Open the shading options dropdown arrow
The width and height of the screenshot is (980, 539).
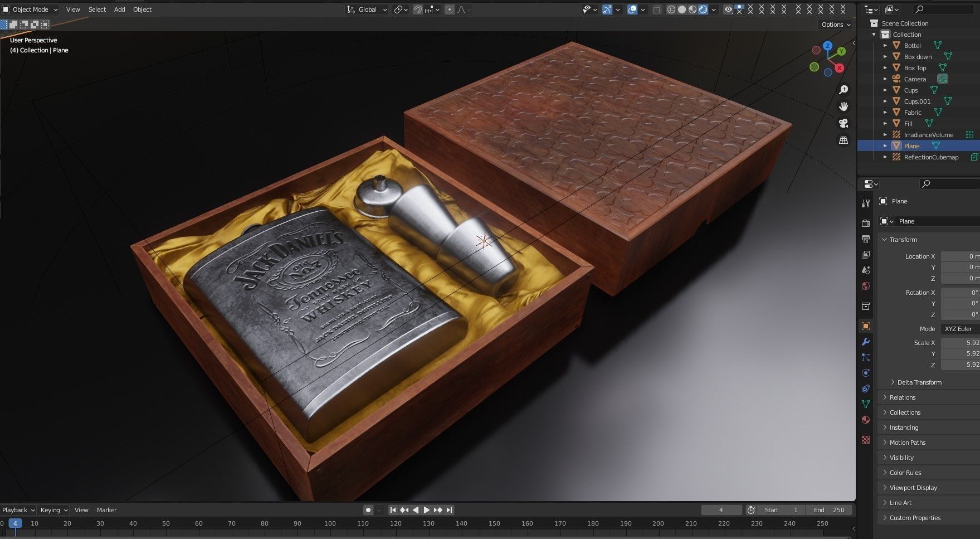714,9
